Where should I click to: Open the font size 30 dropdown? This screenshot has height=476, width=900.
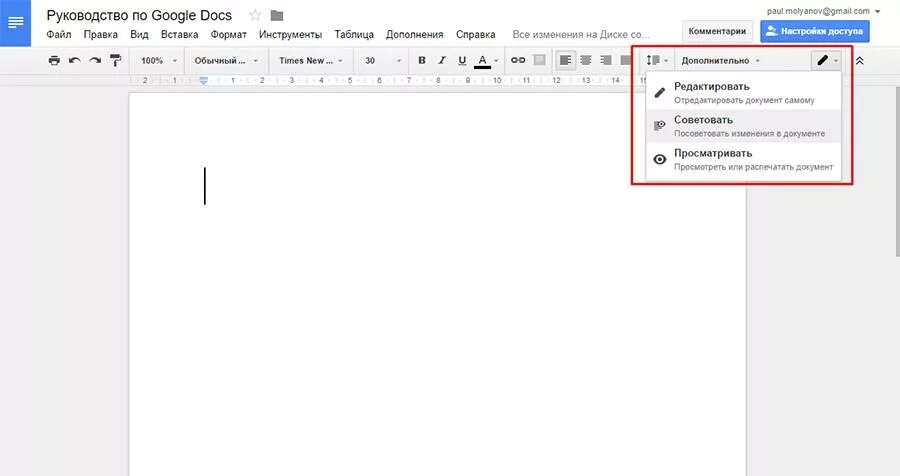(383, 60)
